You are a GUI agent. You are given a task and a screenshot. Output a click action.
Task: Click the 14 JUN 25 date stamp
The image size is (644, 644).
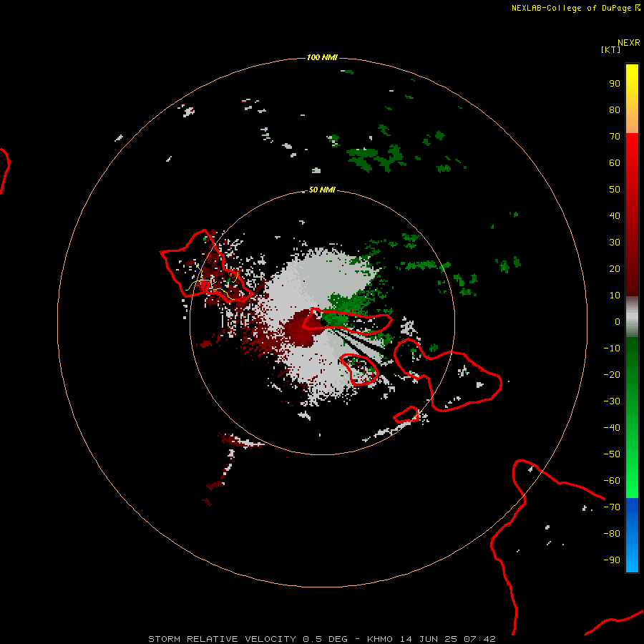[429, 639]
